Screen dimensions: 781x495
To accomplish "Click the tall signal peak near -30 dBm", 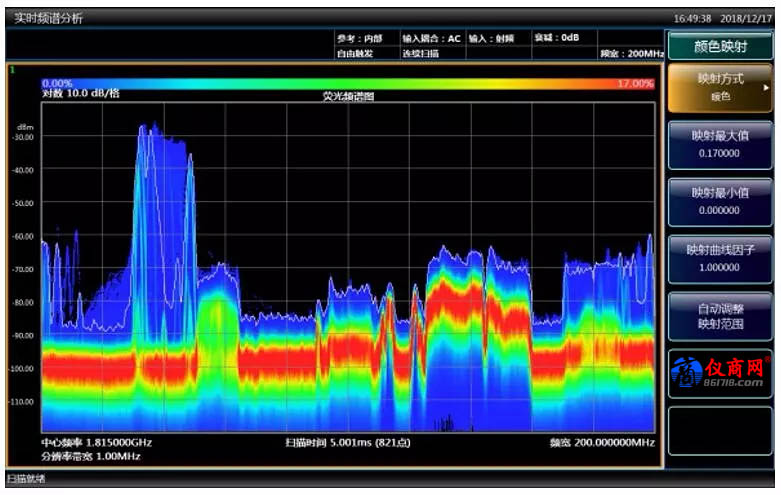I will click(x=142, y=130).
